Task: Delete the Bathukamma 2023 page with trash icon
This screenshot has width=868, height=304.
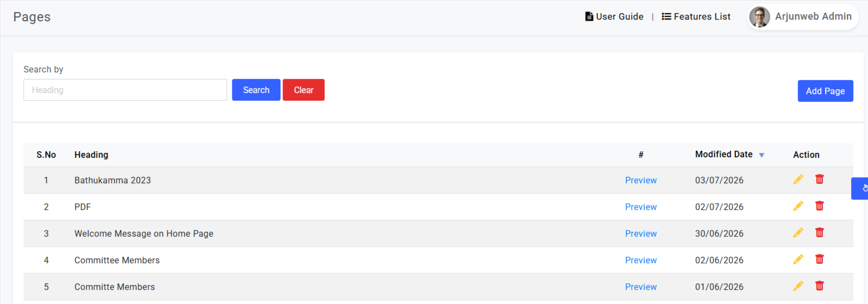Action: pyautogui.click(x=820, y=179)
